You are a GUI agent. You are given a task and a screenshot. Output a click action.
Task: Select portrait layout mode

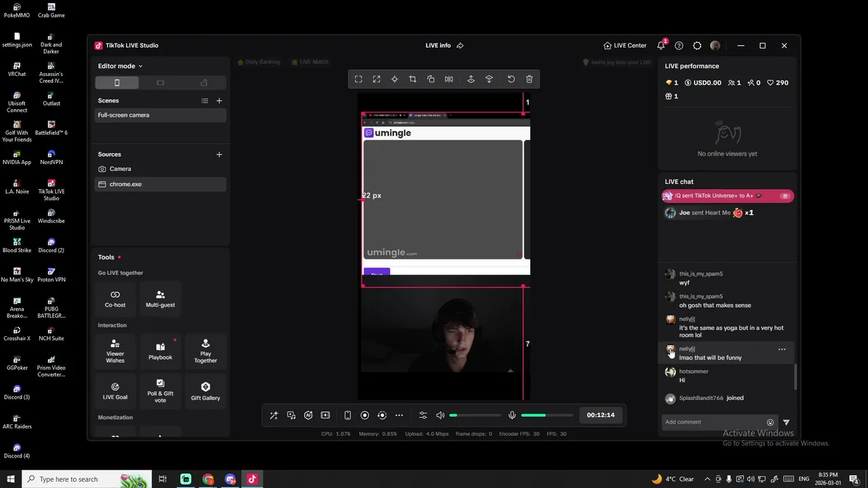coord(117,83)
